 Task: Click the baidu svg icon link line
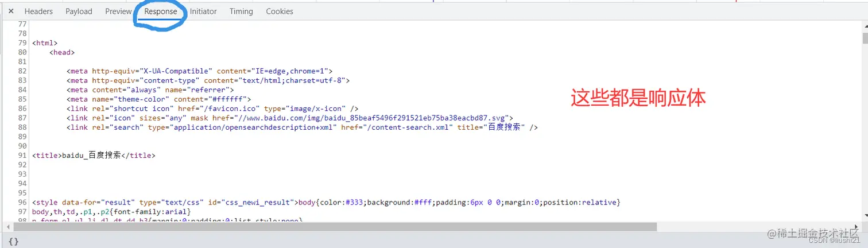click(290, 118)
